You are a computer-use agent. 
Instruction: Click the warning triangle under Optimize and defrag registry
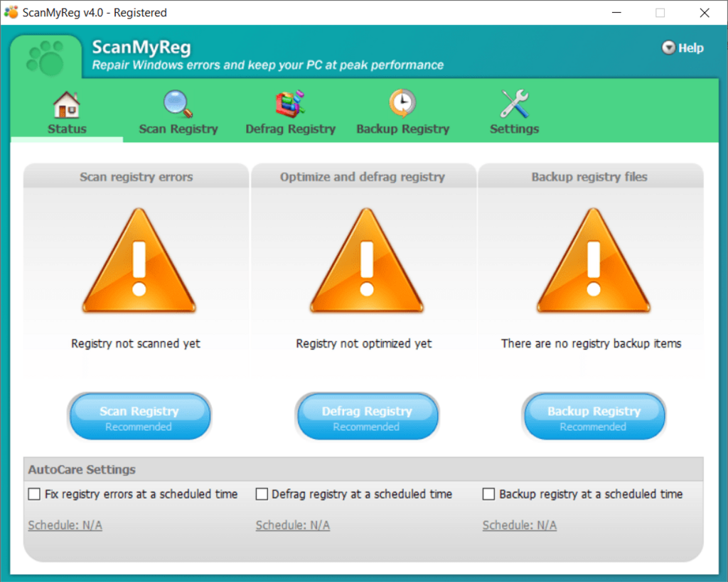coord(366,260)
